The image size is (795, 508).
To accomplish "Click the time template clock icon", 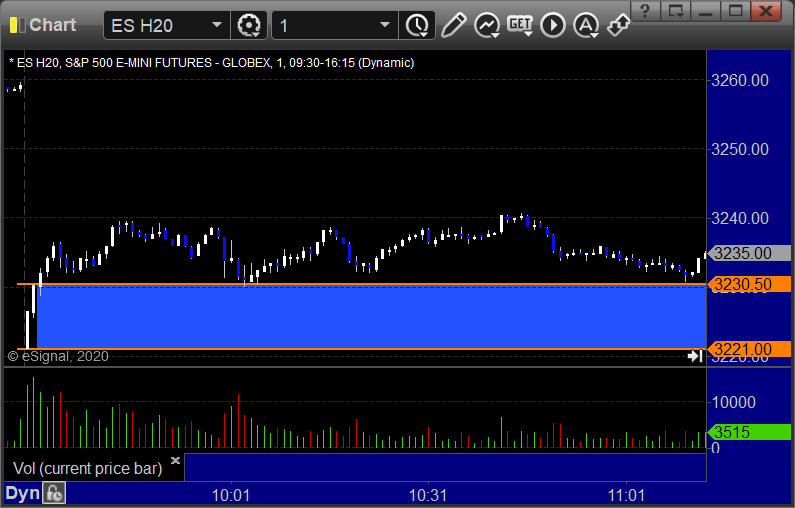I will 416,25.
